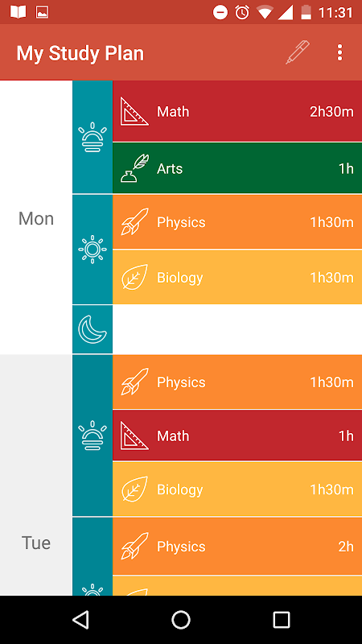Open Monday Arts 1h entry
This screenshot has height=644, width=362.
(237, 168)
